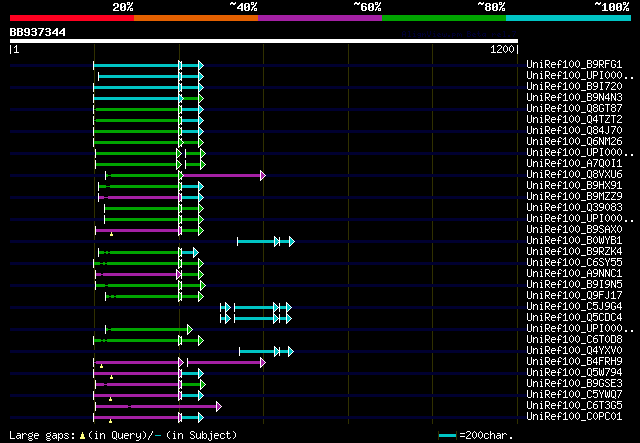The width and height of the screenshot is (640, 443).
Task: Select the BB937344 query name
Action: 38,32
